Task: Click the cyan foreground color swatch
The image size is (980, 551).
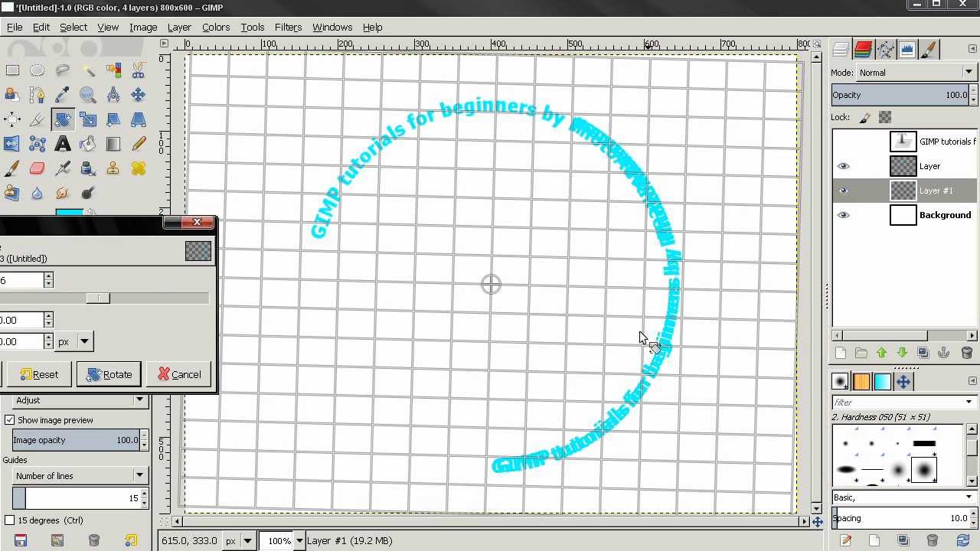Action: (68, 212)
